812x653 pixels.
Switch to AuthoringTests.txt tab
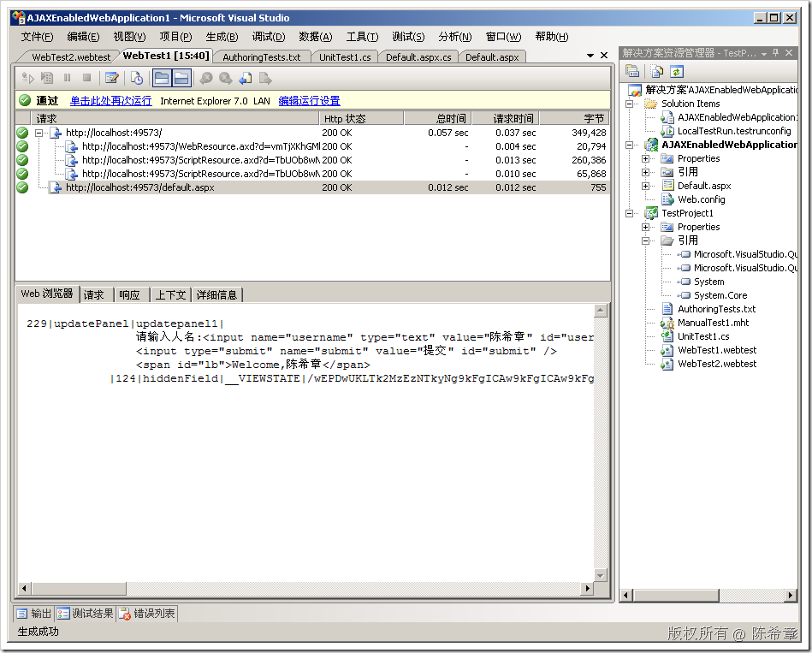coord(262,57)
